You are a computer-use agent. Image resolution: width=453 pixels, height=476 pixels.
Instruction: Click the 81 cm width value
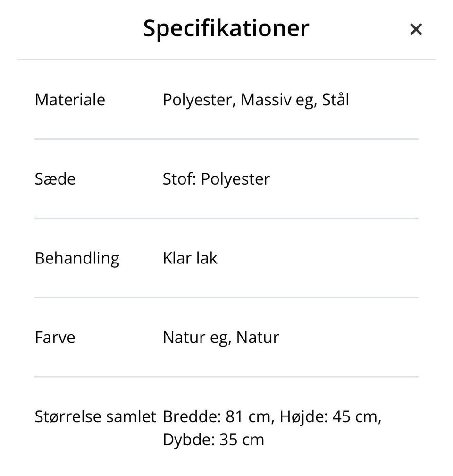[x=249, y=417]
